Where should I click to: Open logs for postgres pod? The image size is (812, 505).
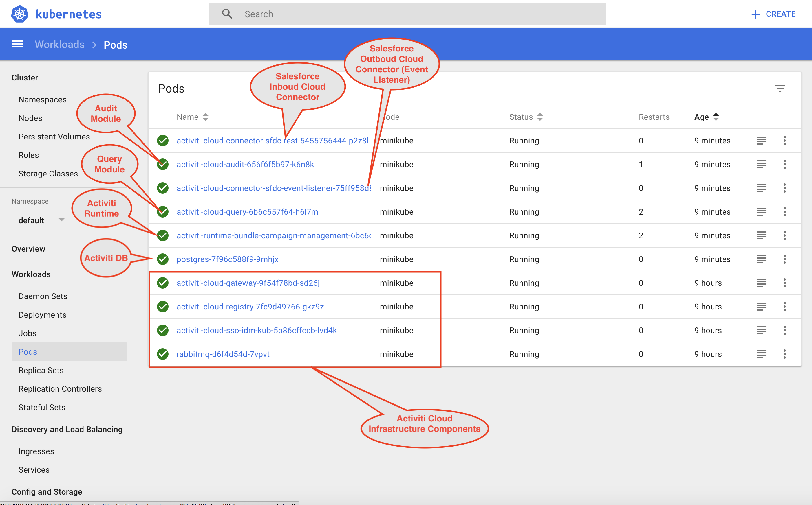[x=761, y=259]
